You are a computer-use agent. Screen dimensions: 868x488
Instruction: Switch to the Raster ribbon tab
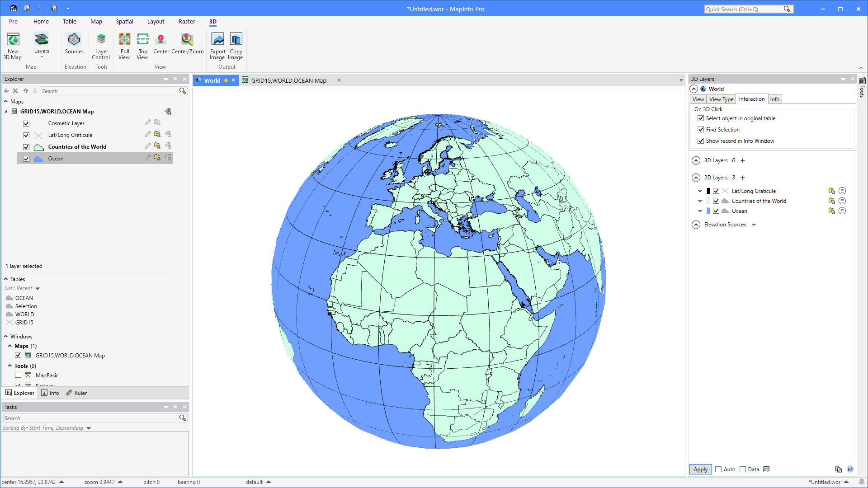coord(187,21)
